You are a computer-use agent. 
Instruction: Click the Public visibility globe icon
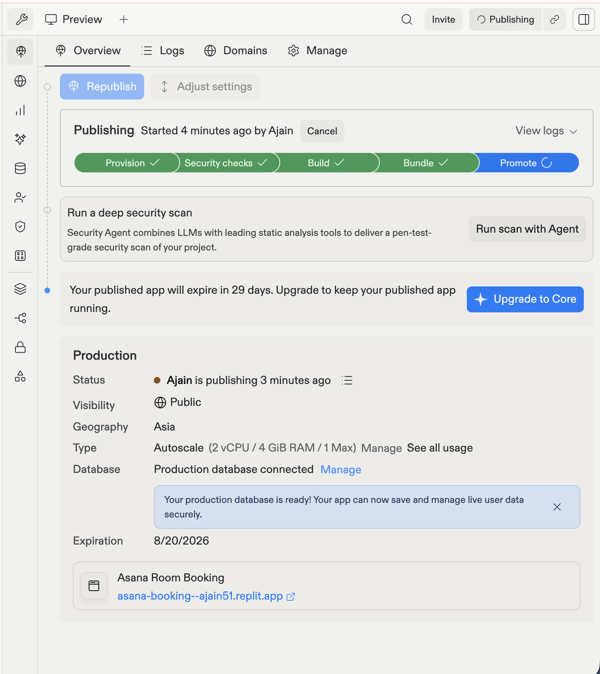coord(160,402)
